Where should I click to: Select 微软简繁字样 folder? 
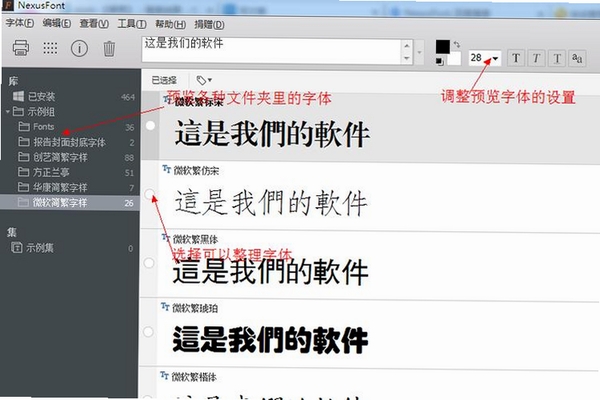click(x=71, y=202)
